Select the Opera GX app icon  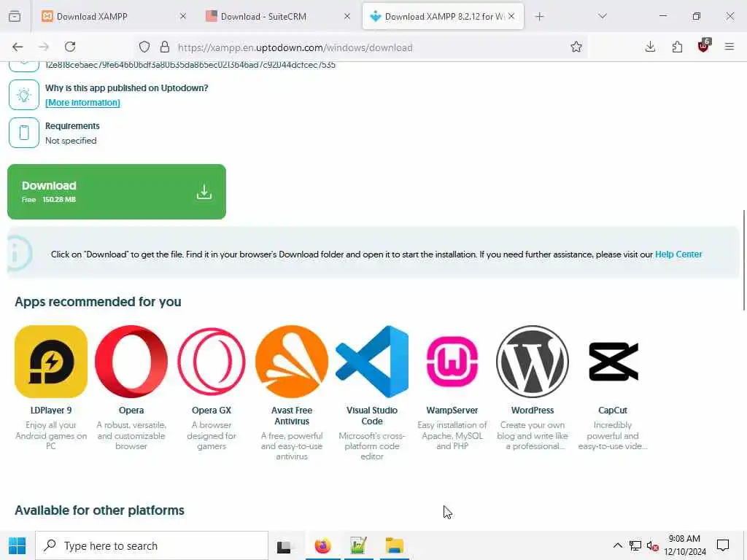pyautogui.click(x=212, y=362)
